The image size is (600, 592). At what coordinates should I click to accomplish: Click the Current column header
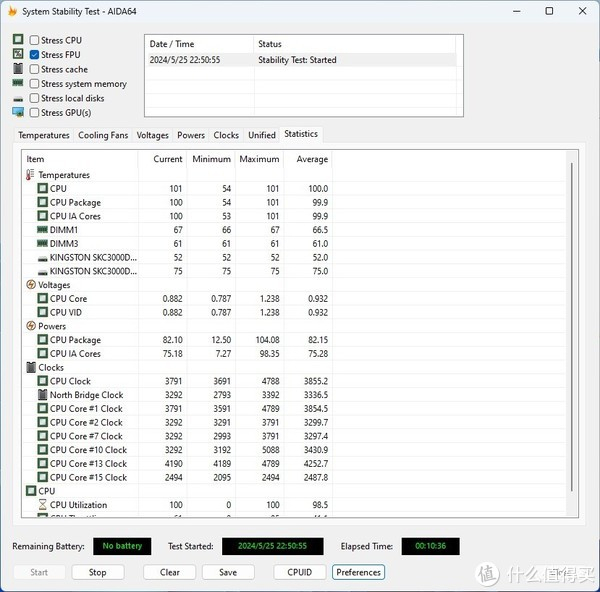[162, 159]
